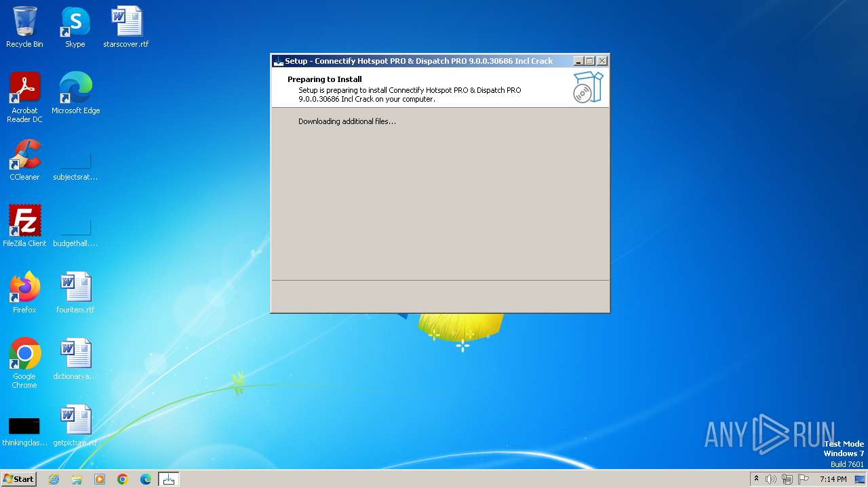Viewport: 868px width, 488px height.
Task: Select the starscover.rtf file icon
Action: [x=126, y=27]
